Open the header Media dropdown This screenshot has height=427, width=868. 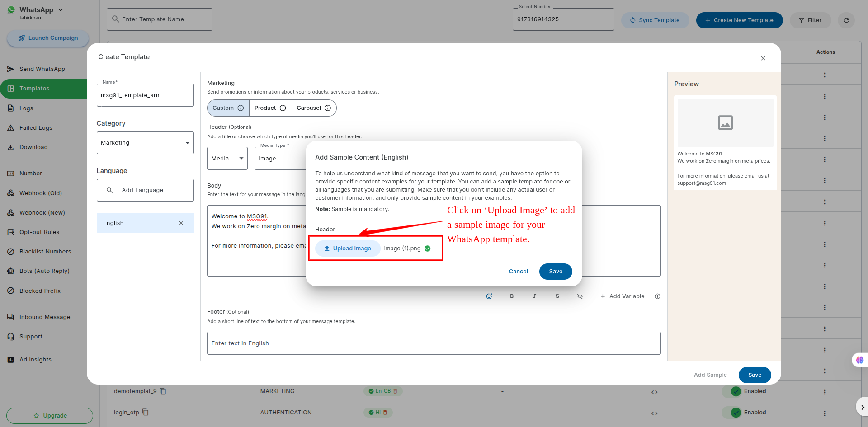(x=227, y=159)
